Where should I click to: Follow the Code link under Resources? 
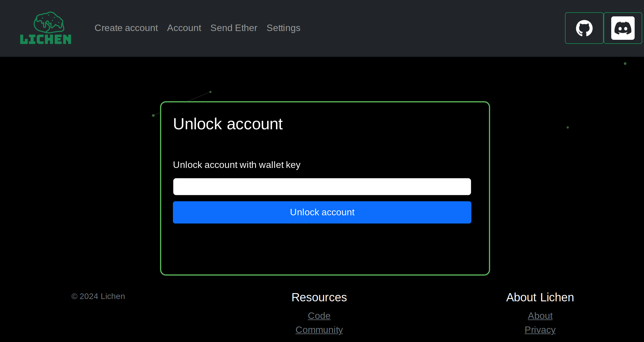[x=319, y=316]
